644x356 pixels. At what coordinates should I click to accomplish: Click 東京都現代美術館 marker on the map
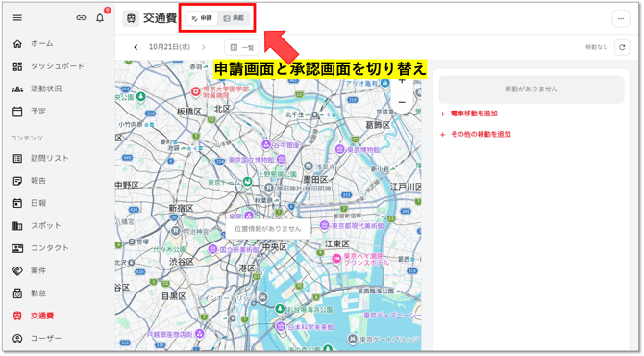point(325,225)
